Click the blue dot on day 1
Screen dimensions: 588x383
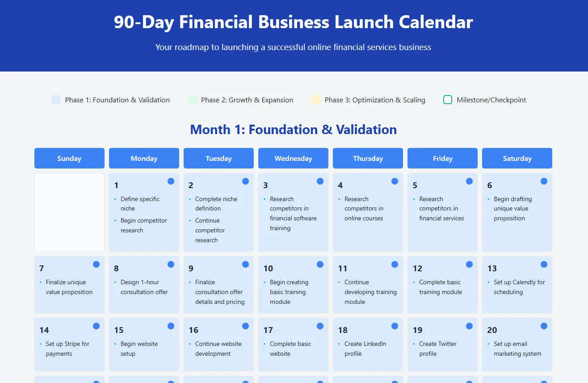171,181
